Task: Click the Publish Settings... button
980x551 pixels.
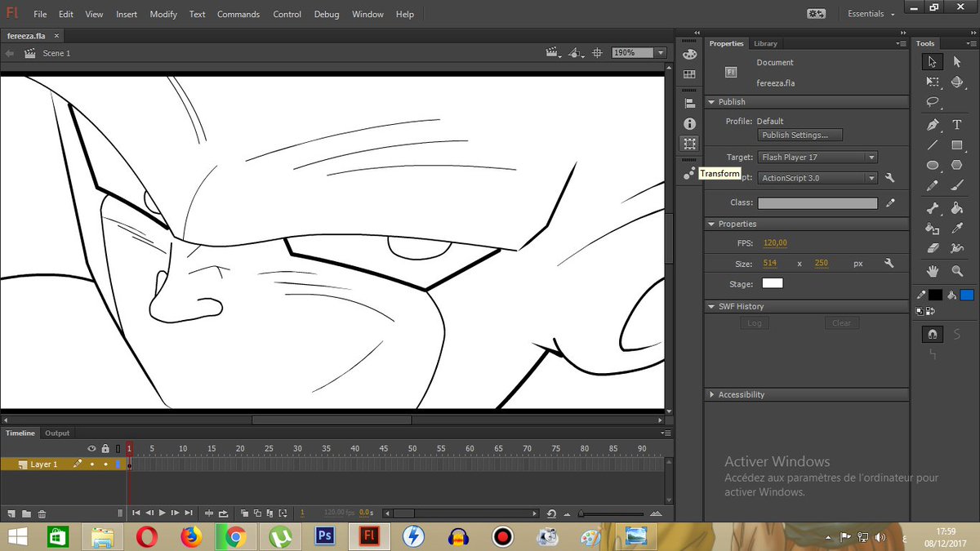Action: pyautogui.click(x=800, y=136)
